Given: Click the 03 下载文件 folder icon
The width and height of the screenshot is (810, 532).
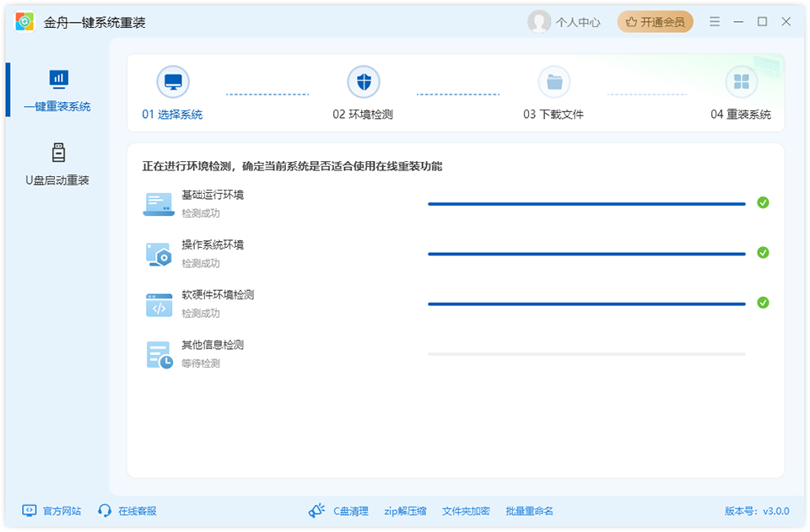Looking at the screenshot, I should (554, 82).
